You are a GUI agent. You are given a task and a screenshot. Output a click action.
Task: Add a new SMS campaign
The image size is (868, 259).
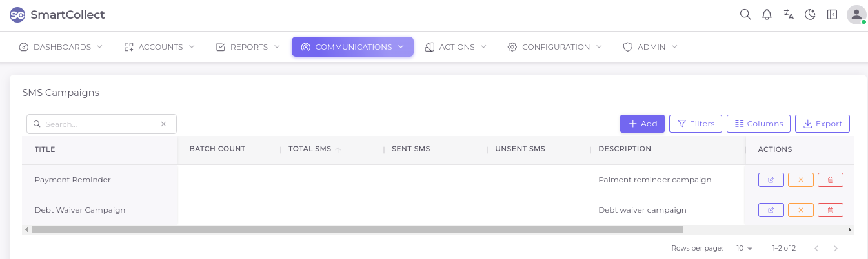(642, 124)
